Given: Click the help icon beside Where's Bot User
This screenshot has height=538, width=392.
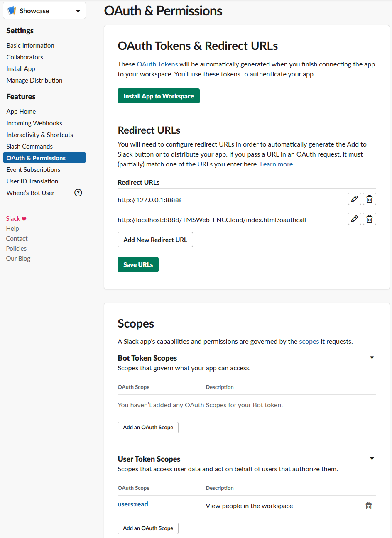Looking at the screenshot, I should pos(78,193).
